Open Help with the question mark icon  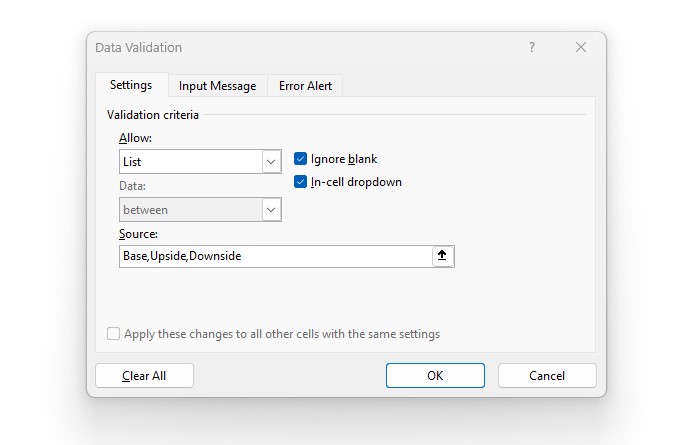[x=531, y=48]
